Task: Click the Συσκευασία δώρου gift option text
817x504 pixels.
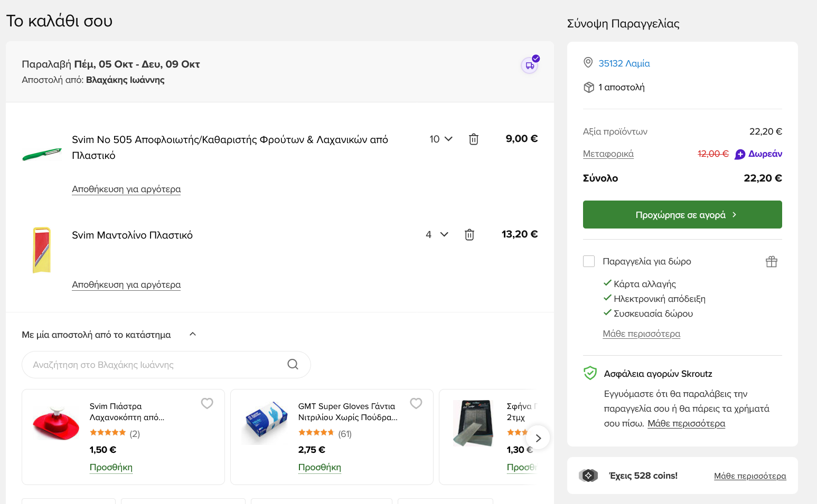Action: pyautogui.click(x=653, y=313)
